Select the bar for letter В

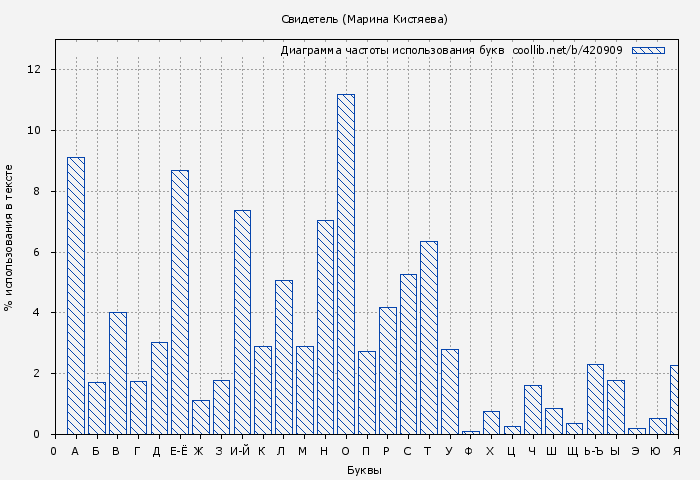pos(118,373)
